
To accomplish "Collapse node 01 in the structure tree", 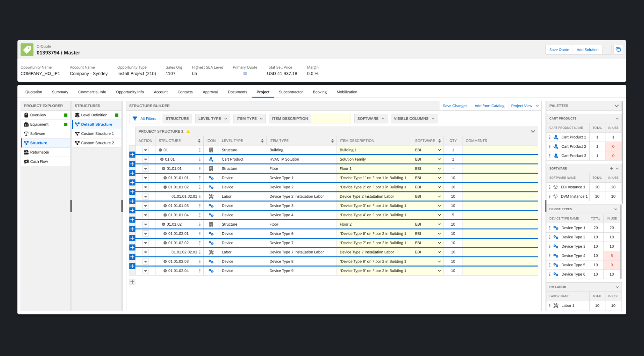I will (x=160, y=150).
